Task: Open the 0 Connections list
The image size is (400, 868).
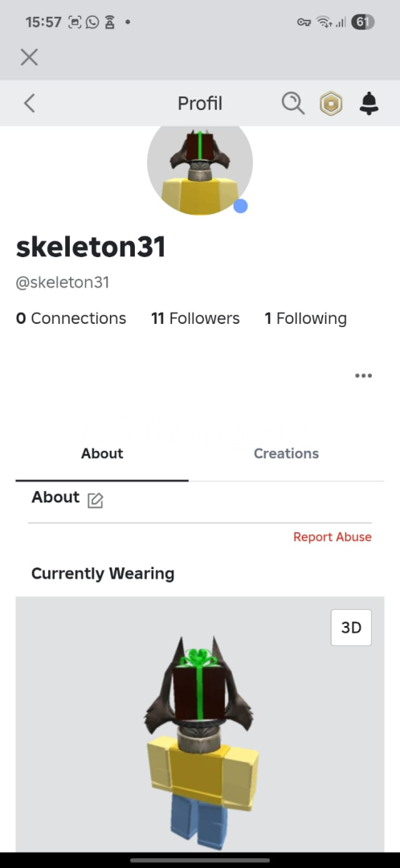Action: click(71, 318)
